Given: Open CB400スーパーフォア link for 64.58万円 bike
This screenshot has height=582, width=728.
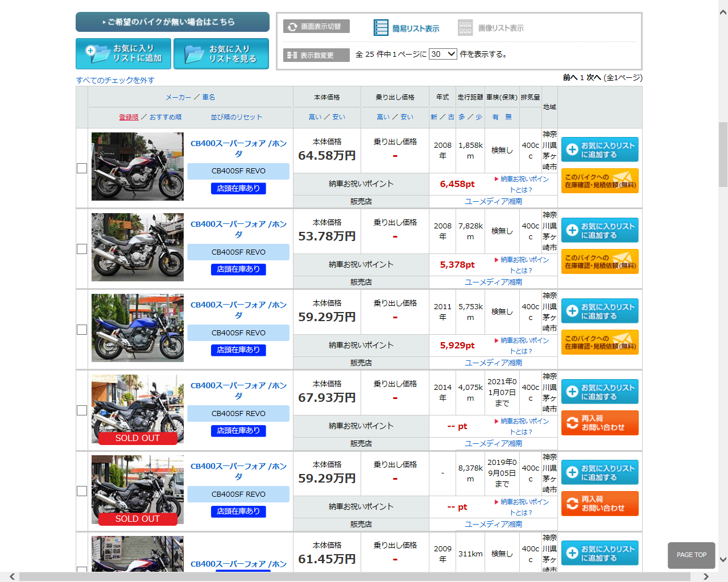Looking at the screenshot, I should tap(238, 148).
